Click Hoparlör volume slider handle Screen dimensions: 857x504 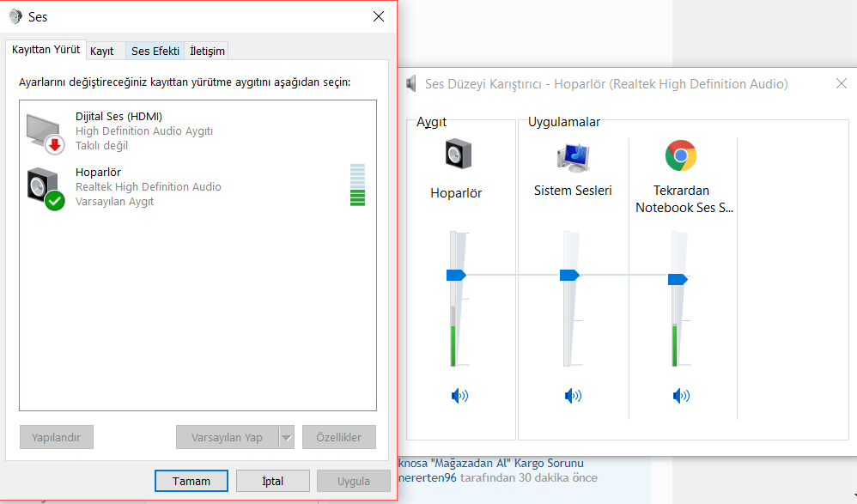(456, 275)
